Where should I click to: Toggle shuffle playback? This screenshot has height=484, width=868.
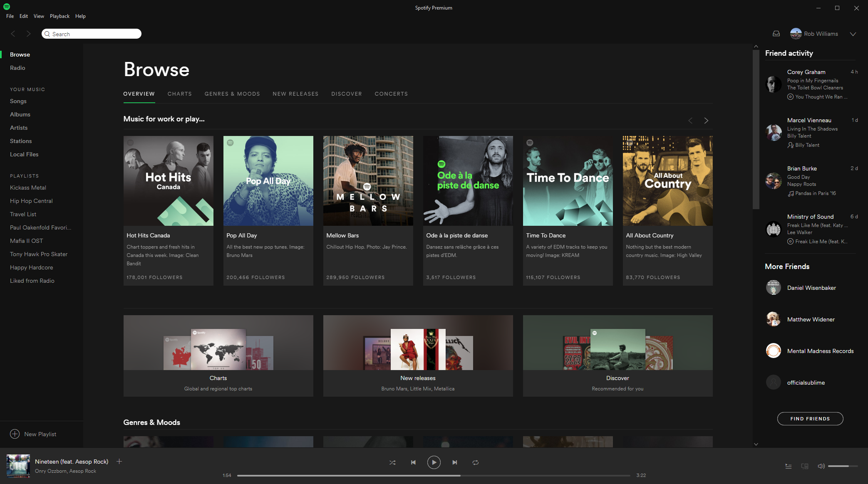tap(392, 462)
